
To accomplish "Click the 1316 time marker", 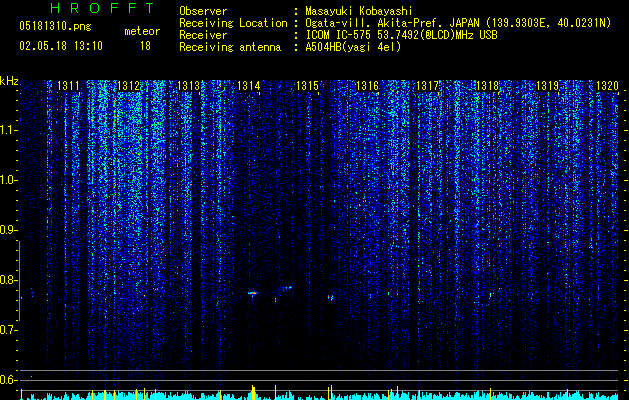I will click(x=367, y=86).
